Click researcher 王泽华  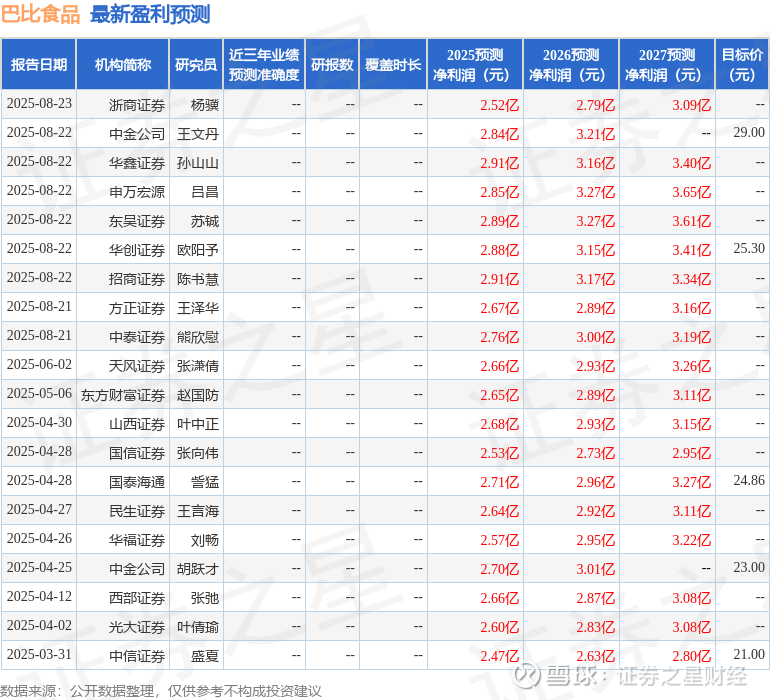tap(198, 308)
